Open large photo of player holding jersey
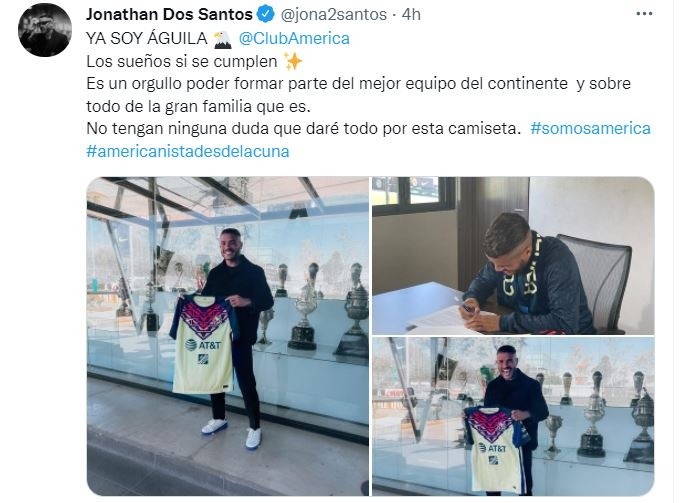 pos(228,336)
